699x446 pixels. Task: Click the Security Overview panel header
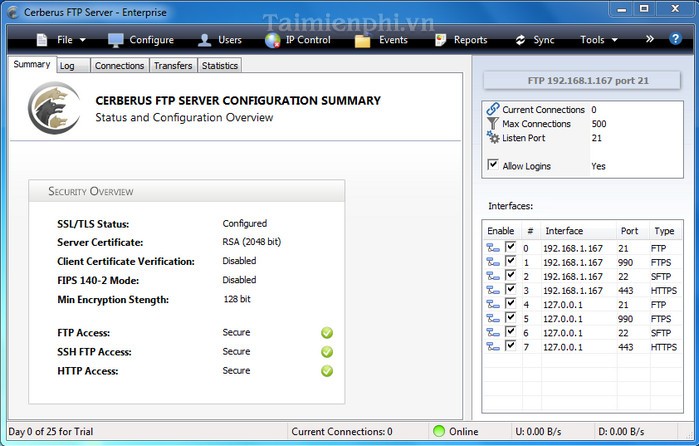pyautogui.click(x=186, y=191)
